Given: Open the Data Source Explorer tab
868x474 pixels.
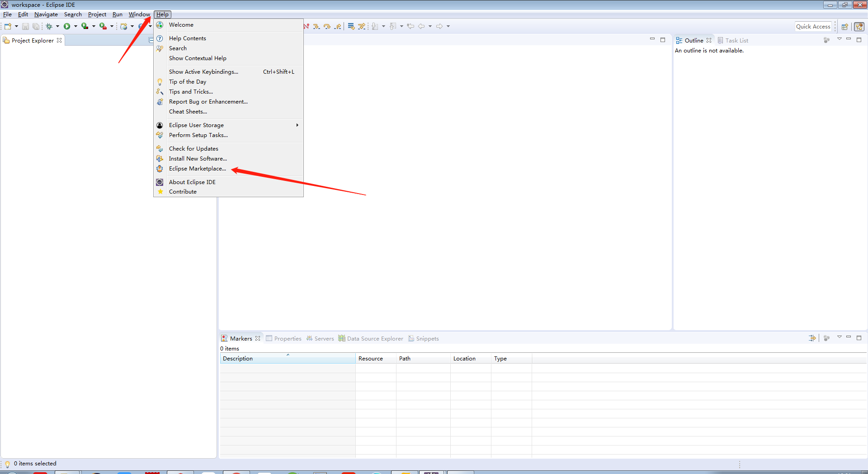Looking at the screenshot, I should click(x=371, y=338).
